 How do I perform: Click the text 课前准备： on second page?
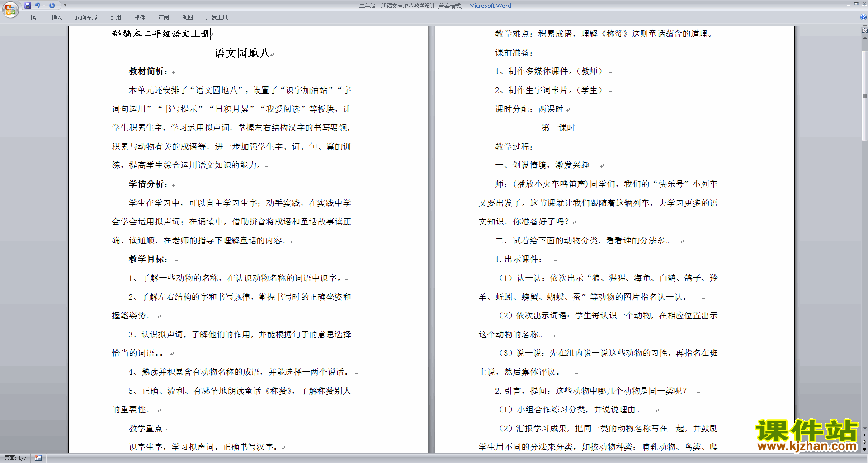514,53
